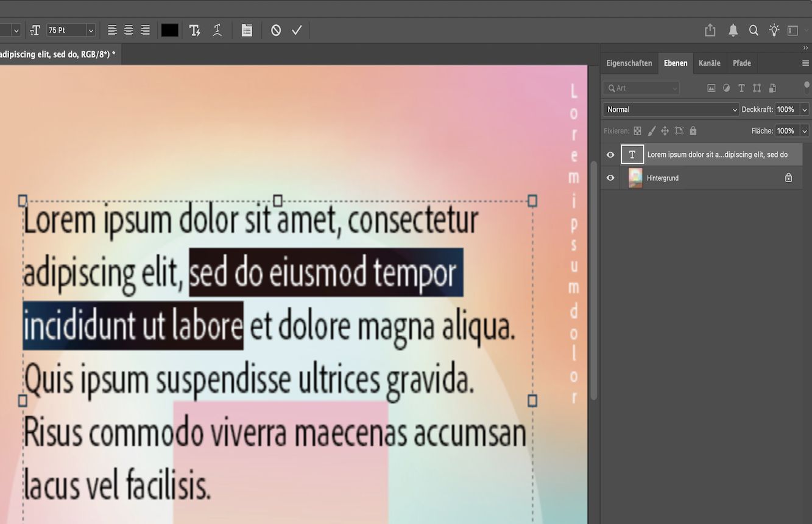Switch to the Kanäle tab

point(710,63)
